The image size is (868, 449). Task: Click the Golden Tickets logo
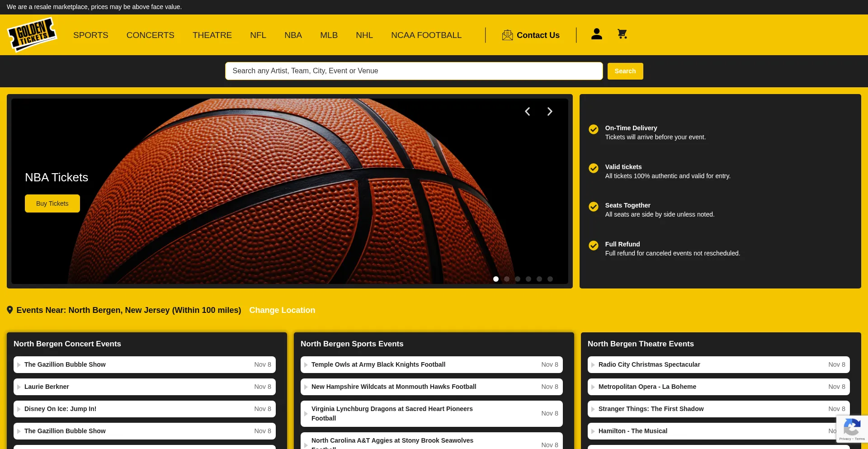coord(32,35)
